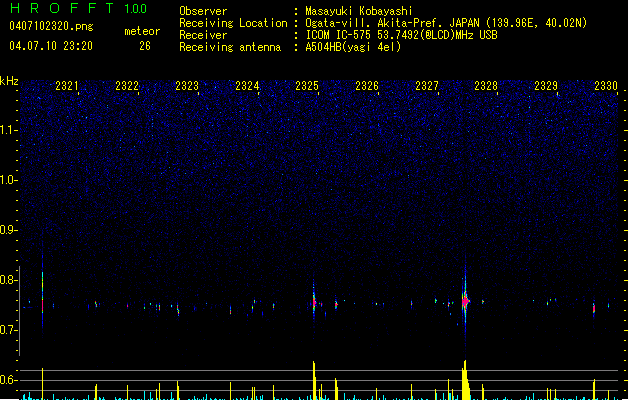The width and height of the screenshot is (629, 400).
Task: Click the 0.8 kHz axis label
Action: [x=8, y=280]
